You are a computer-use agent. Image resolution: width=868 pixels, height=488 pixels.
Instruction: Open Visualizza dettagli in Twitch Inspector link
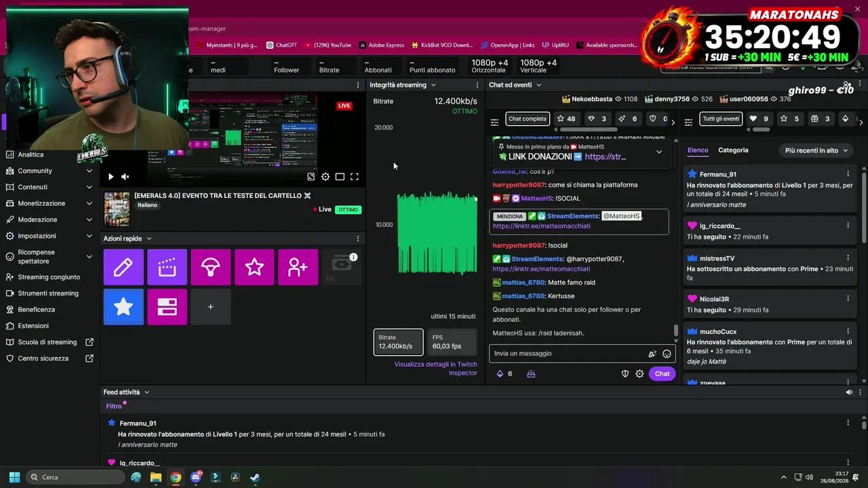click(x=436, y=369)
